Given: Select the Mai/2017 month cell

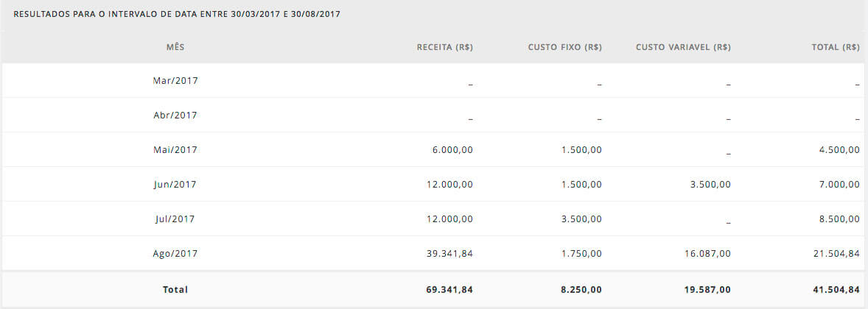Looking at the screenshot, I should pyautogui.click(x=175, y=150).
